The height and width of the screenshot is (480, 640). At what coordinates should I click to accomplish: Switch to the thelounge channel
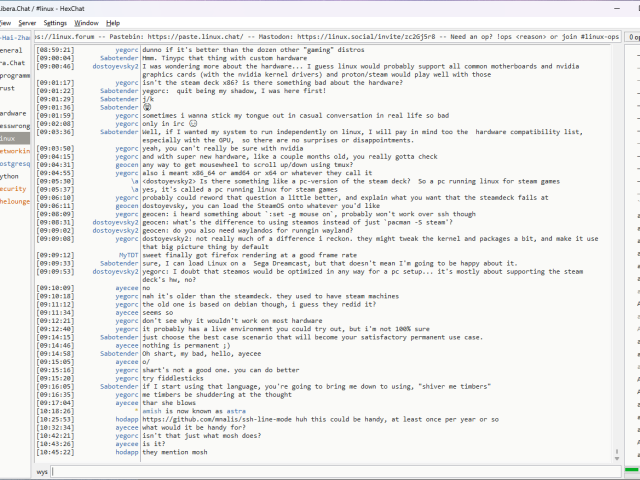point(15,200)
